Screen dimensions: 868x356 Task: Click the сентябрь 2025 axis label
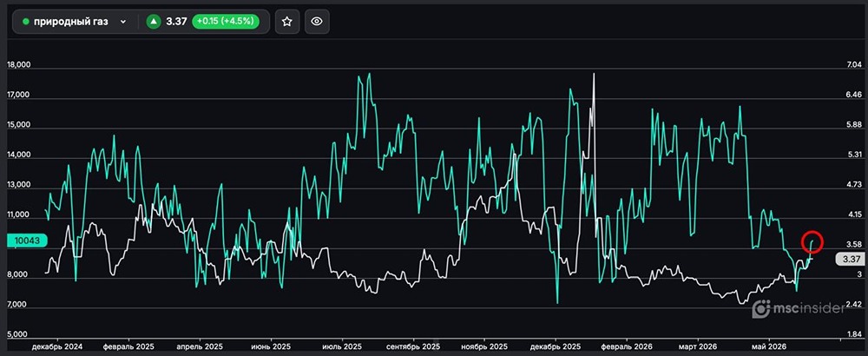point(413,346)
